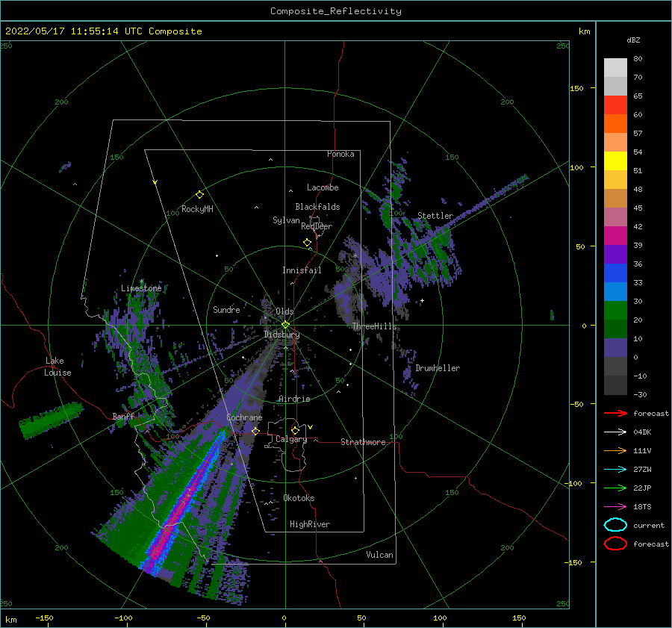Viewport: 672px width, 628px height.
Task: Click the HighRiver label
Action: (x=310, y=524)
